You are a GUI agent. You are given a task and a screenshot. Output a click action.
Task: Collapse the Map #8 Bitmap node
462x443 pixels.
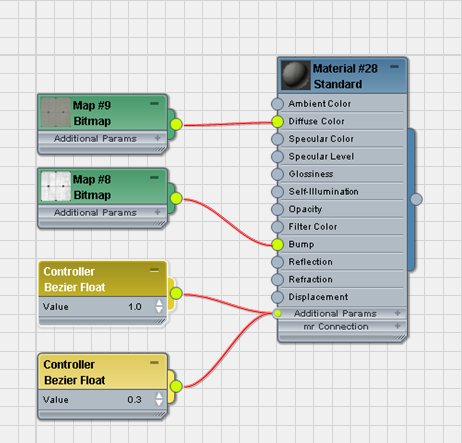[x=154, y=178]
